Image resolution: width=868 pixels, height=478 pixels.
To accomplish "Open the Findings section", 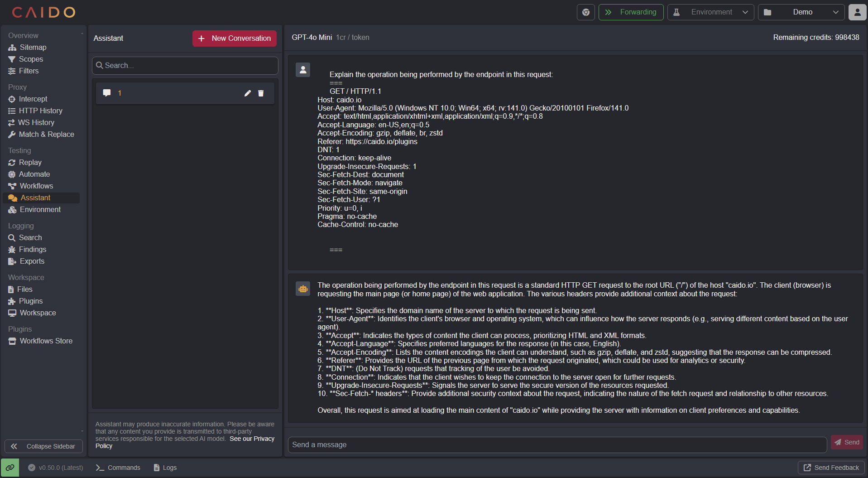I will pyautogui.click(x=32, y=249).
